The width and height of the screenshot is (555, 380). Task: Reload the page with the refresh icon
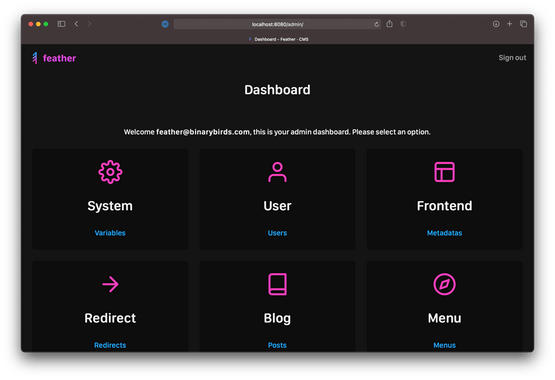[376, 24]
